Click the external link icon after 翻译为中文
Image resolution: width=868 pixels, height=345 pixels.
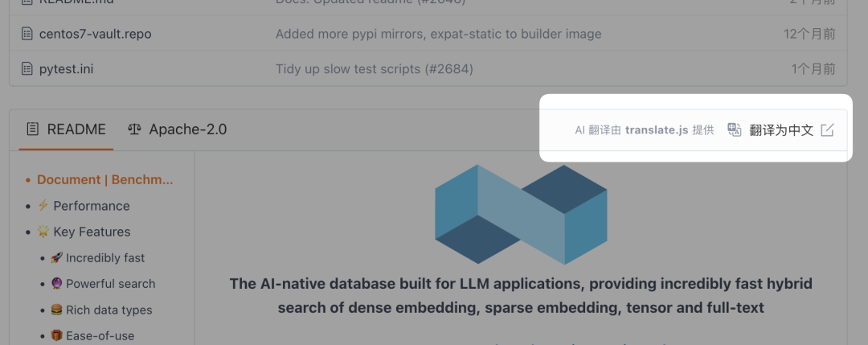tap(827, 130)
